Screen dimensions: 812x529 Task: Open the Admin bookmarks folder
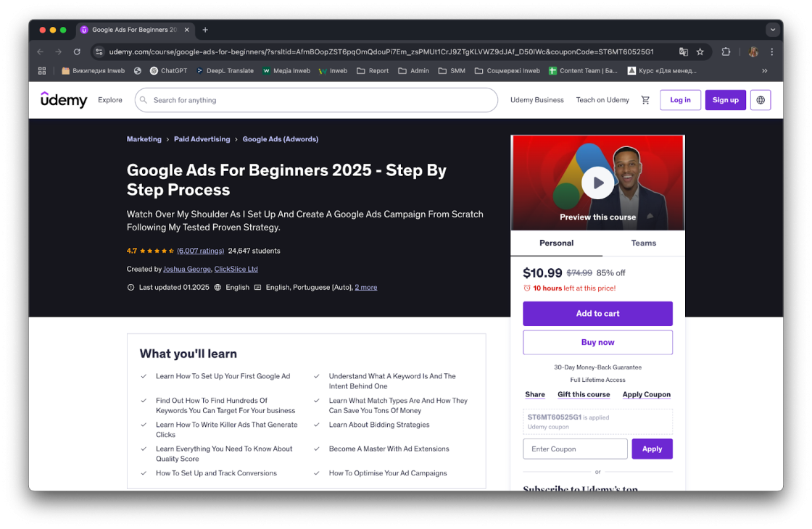[413, 71]
